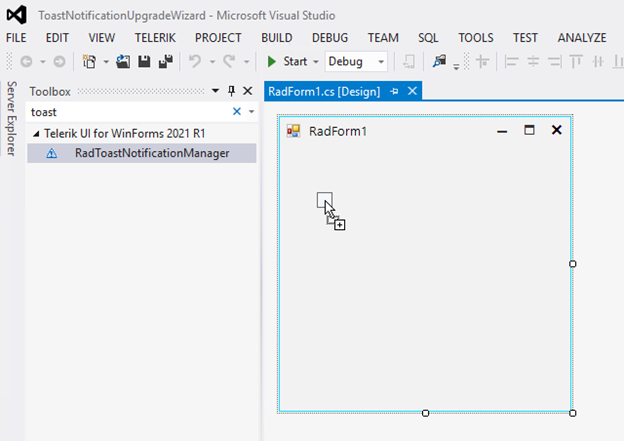The width and height of the screenshot is (624, 441).
Task: Click the Align Tops layout icon
Action: [576, 62]
